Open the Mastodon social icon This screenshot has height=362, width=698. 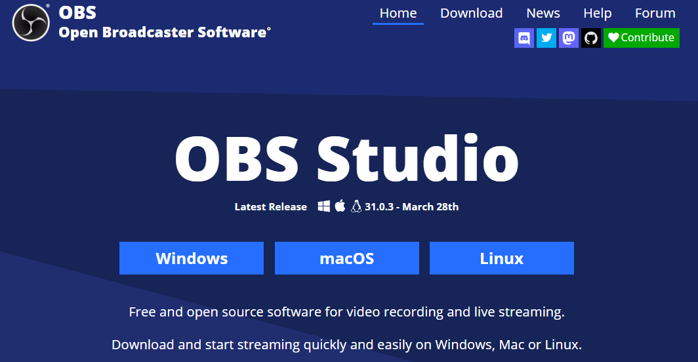click(568, 38)
